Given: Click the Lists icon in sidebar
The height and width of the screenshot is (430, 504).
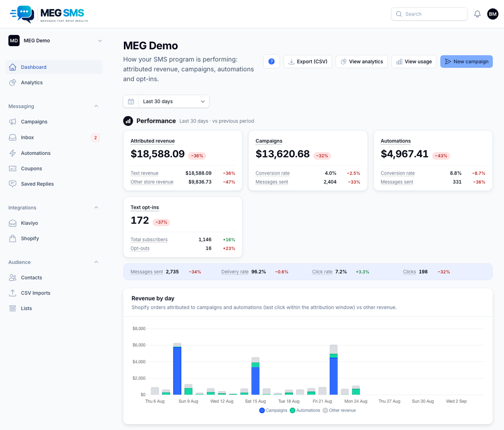Looking at the screenshot, I should (13, 308).
